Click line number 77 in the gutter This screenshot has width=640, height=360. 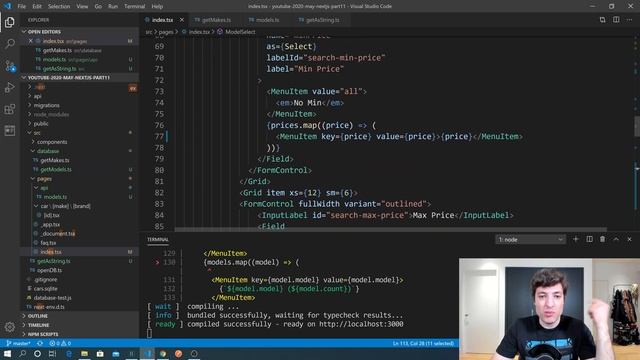point(159,136)
